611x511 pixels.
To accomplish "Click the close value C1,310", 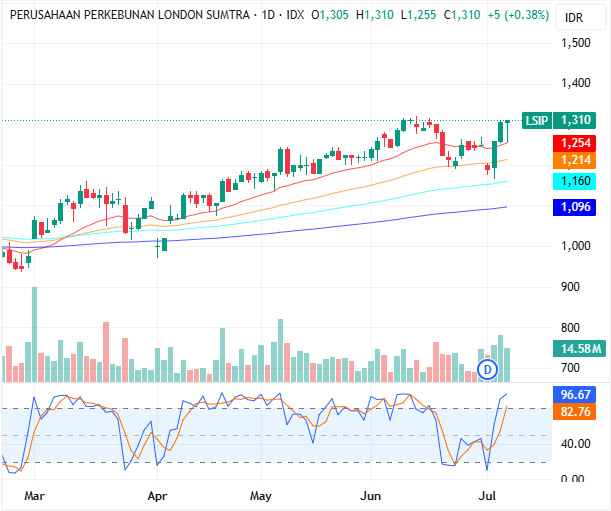I will (x=462, y=15).
